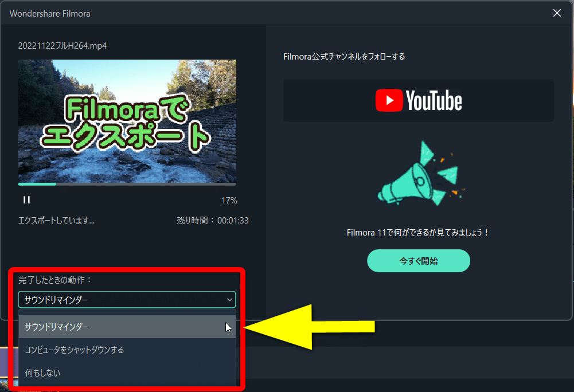The height and width of the screenshot is (392, 574).
Task: Click the export progress bar
Action: (x=127, y=184)
